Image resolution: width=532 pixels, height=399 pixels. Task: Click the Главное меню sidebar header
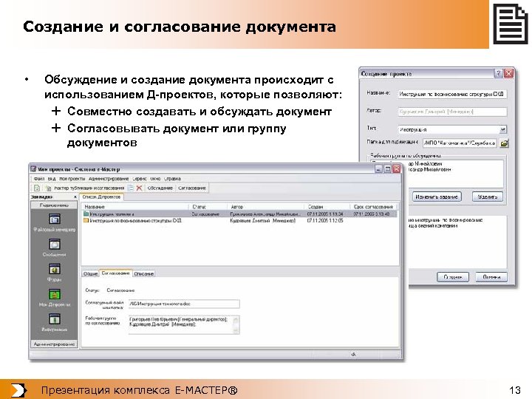tap(54, 205)
